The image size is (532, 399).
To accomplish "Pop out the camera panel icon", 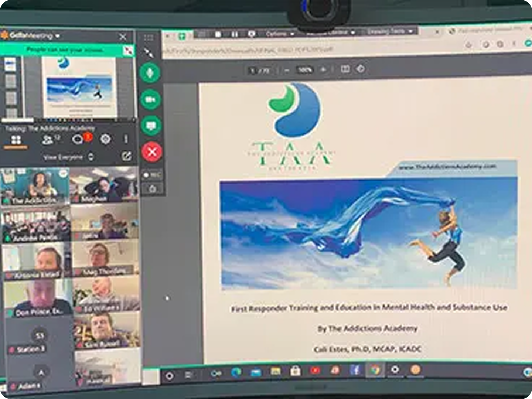I will pyautogui.click(x=126, y=157).
